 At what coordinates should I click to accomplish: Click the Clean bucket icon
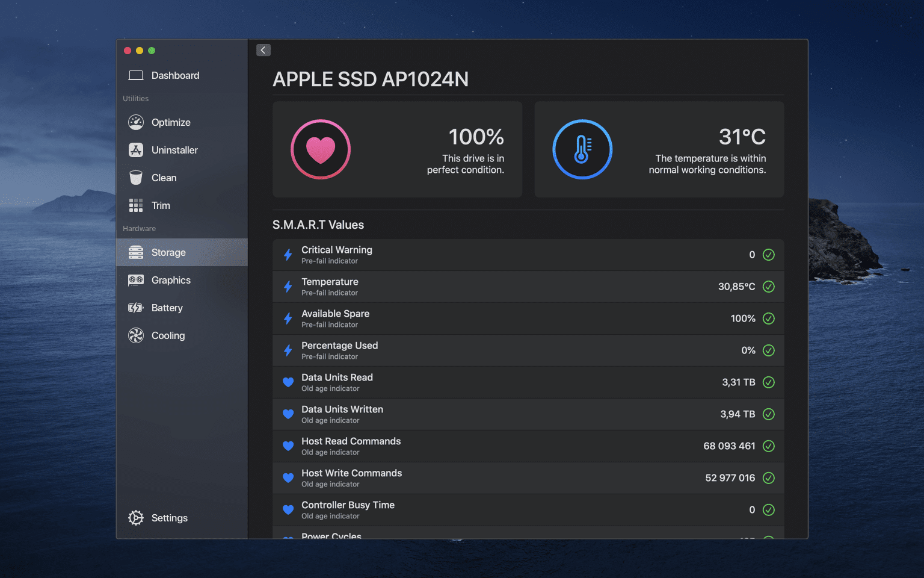click(x=136, y=178)
